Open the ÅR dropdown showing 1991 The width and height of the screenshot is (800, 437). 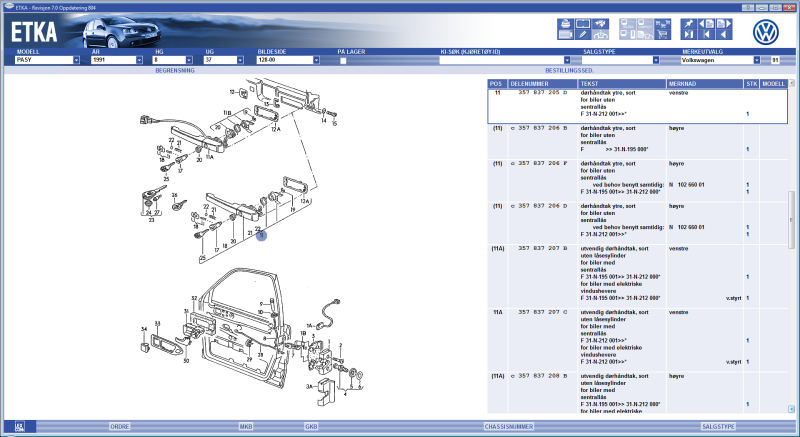coord(140,60)
